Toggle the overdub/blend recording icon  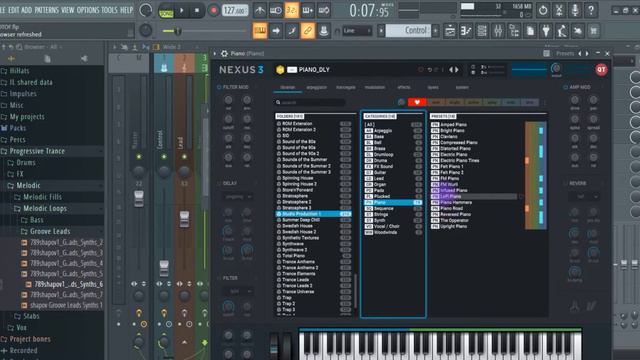308,10
